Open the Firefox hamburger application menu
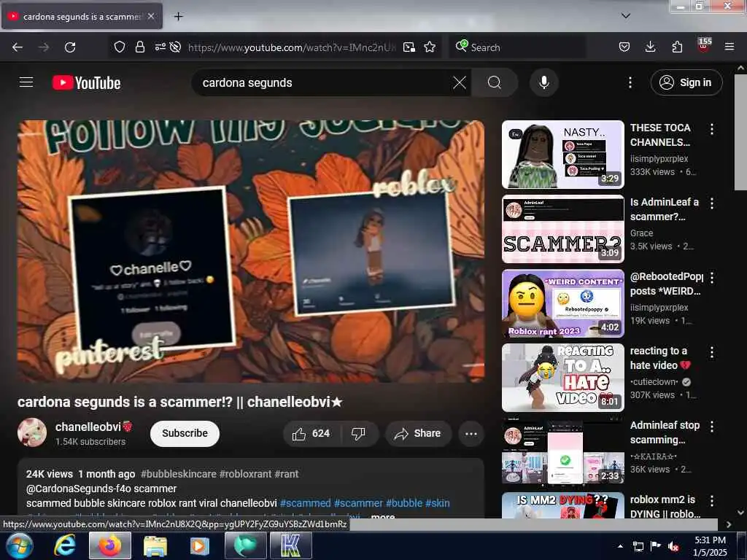Screen dimensions: 747x560 (x=729, y=47)
